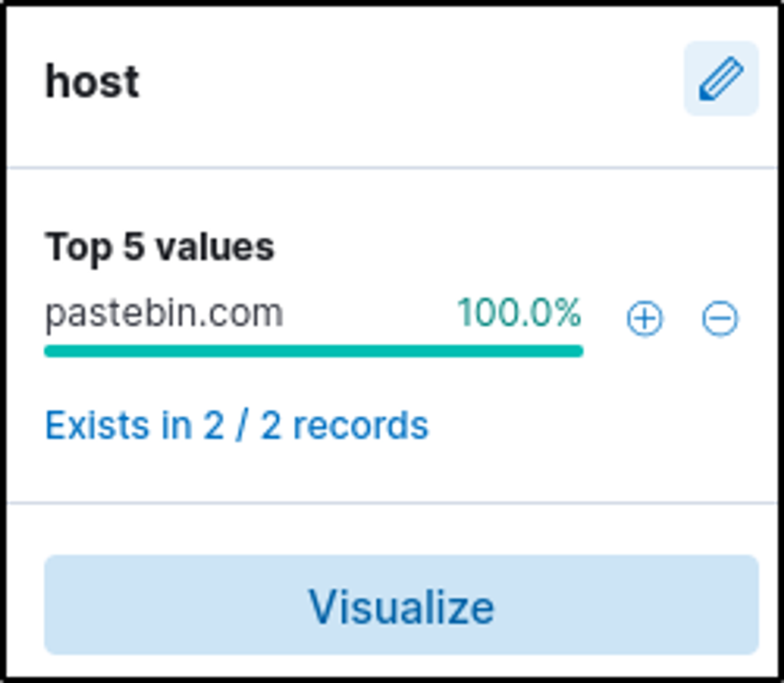Viewport: 784px width, 683px height.
Task: Add a filter for value pastebin.com
Action: coord(645,319)
